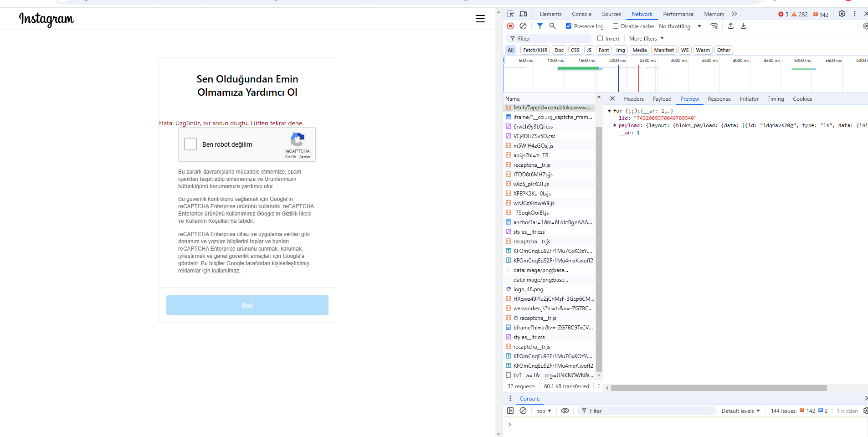Tick the Invert filter checkbox
The height and width of the screenshot is (437, 868).
click(x=600, y=38)
